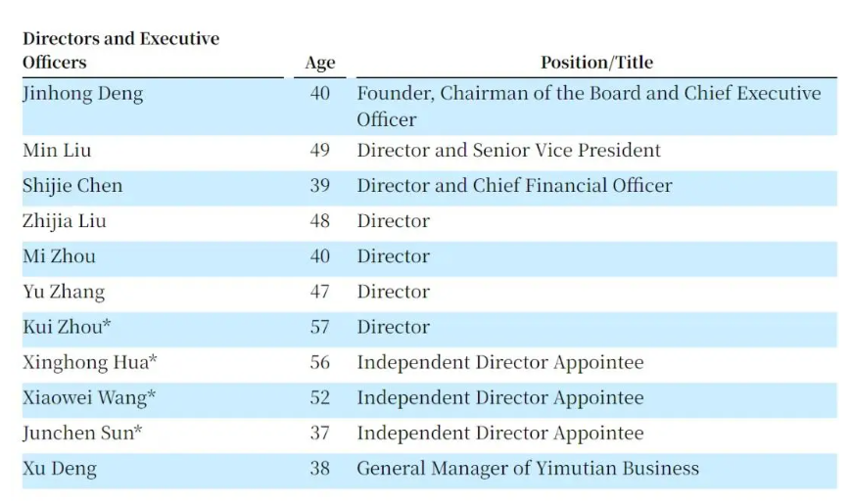
Task: Select the name Zhijia Liu
Action: pos(64,221)
